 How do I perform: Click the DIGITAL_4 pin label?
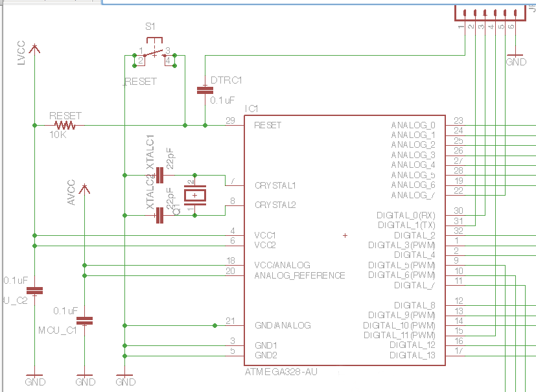[x=415, y=255]
